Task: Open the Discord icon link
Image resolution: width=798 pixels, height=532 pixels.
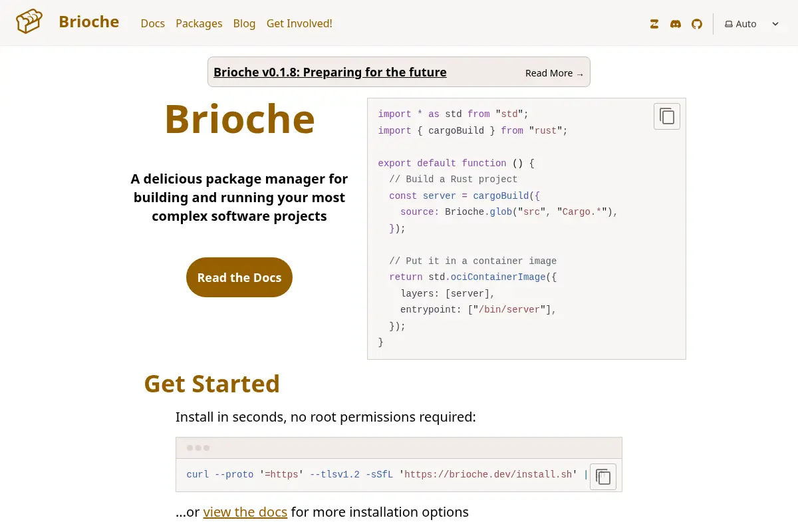Action: pyautogui.click(x=676, y=24)
